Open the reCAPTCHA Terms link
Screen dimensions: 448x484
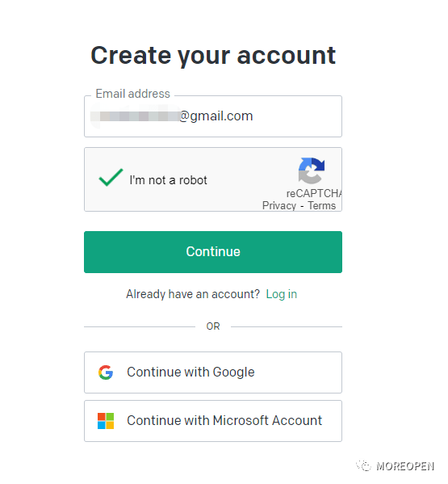[322, 205]
